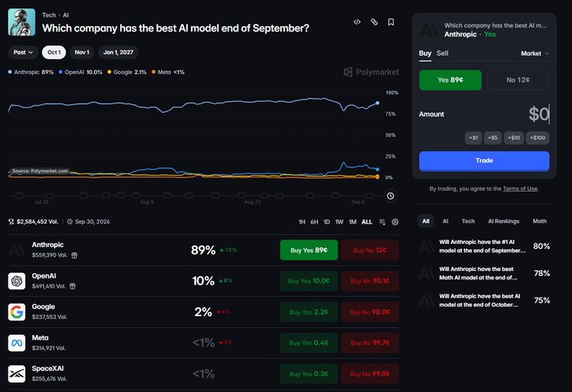The image size is (572, 392).
Task: Click Buy No 98.0¢ for Google
Action: (370, 312)
